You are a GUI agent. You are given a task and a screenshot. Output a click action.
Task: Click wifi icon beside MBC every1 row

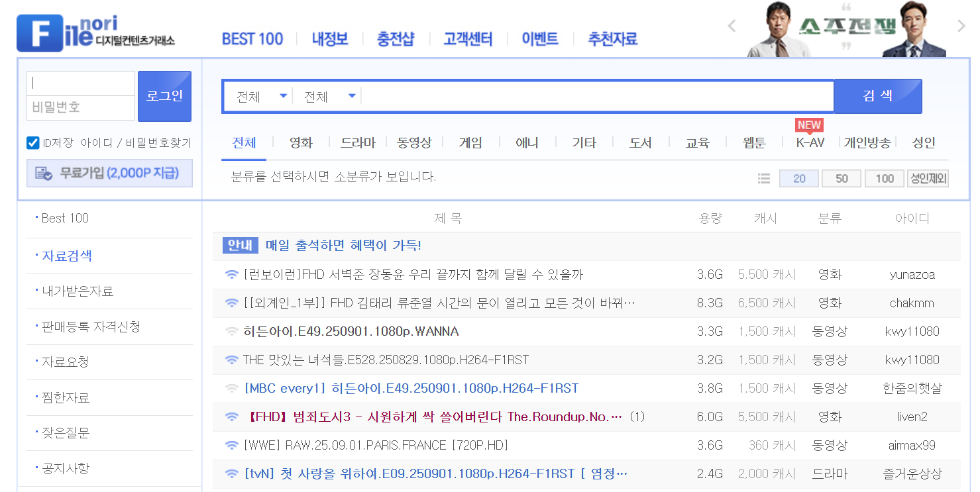231,388
